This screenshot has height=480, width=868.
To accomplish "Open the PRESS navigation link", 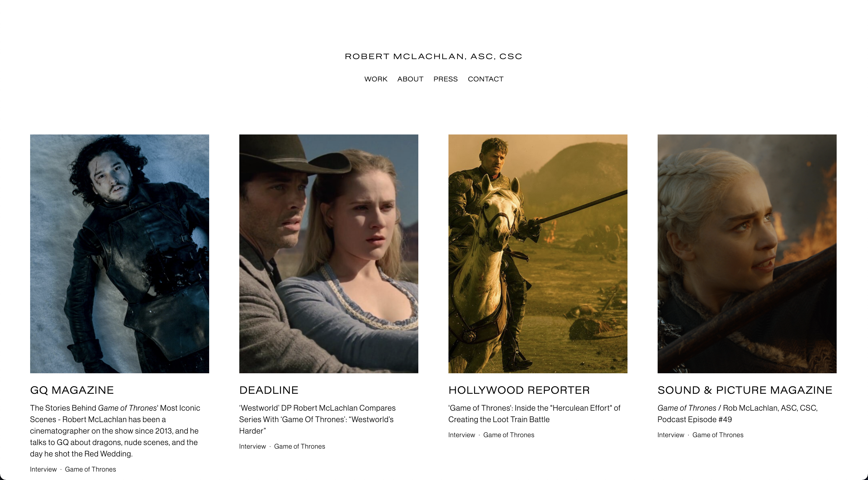I will (445, 79).
